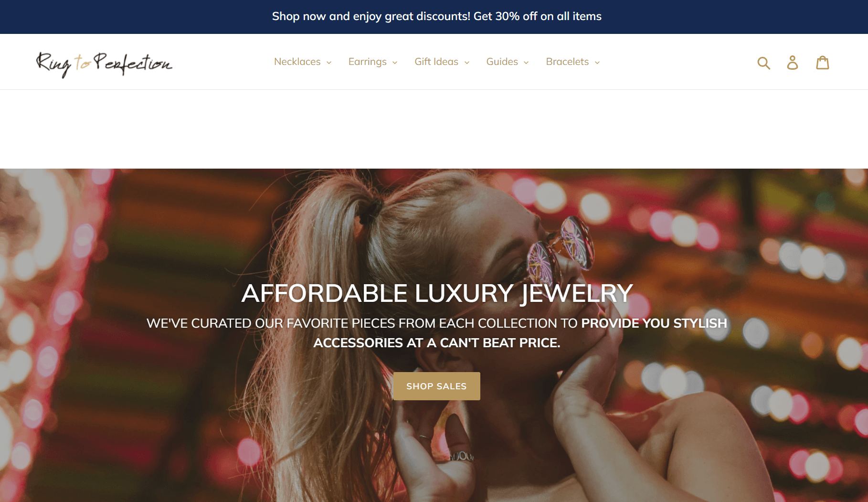Click the curated favorite pieces subtitle text
This screenshot has width=868, height=502.
point(436,333)
